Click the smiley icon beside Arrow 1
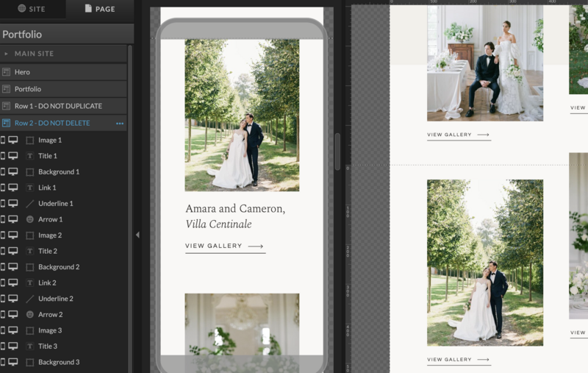 [x=30, y=219]
